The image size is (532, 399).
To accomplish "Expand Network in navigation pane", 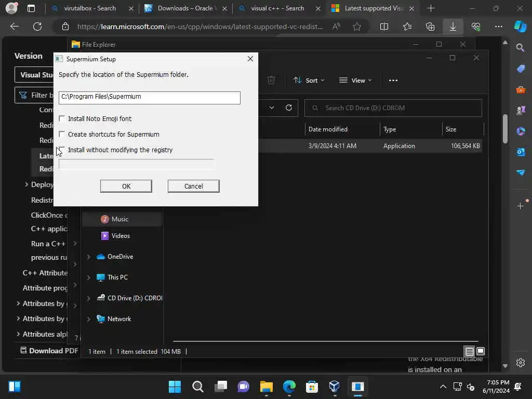I will pos(88,319).
